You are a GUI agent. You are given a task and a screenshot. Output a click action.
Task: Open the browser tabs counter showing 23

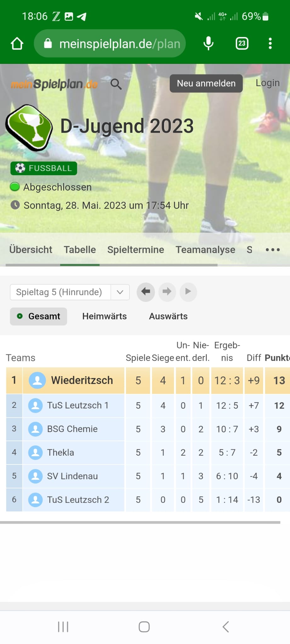pos(242,43)
